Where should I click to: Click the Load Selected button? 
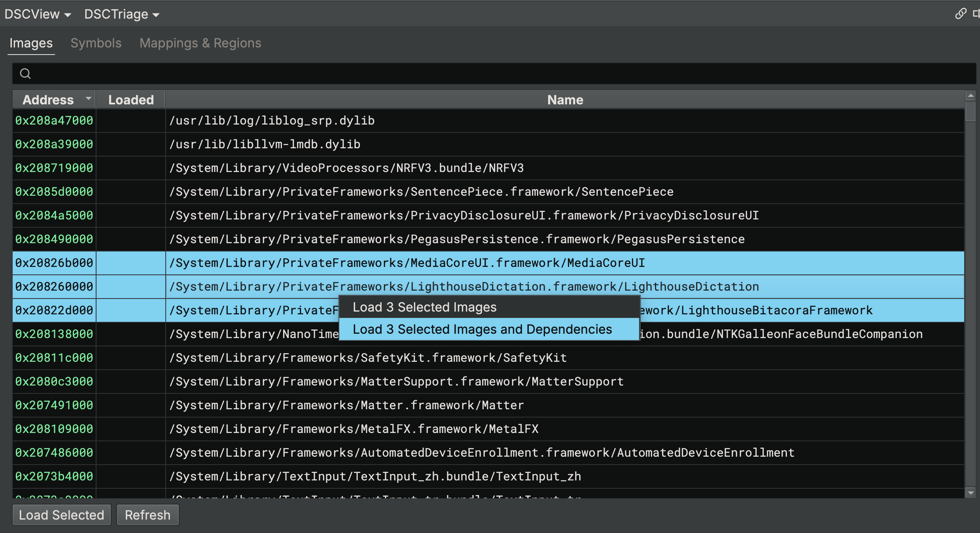click(x=62, y=515)
